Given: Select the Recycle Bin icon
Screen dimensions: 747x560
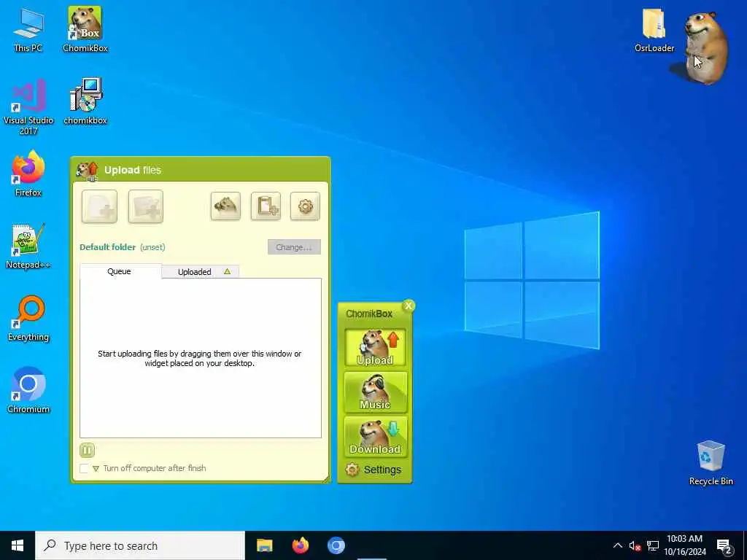Looking at the screenshot, I should (x=711, y=463).
